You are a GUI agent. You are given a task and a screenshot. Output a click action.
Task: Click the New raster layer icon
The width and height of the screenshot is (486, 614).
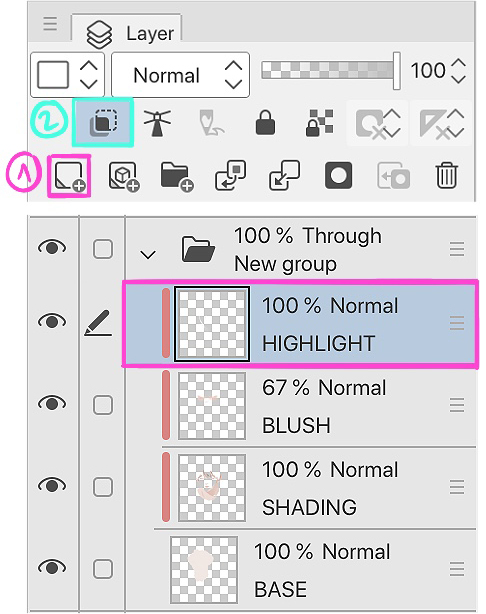pyautogui.click(x=70, y=175)
